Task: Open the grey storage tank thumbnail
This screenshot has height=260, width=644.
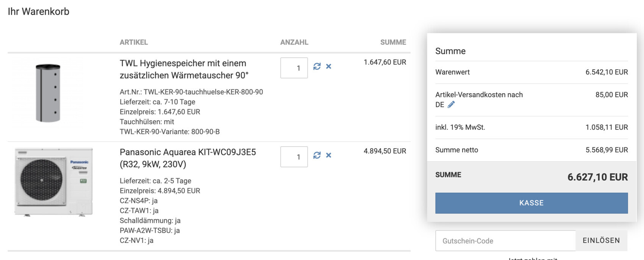Action: (48, 93)
